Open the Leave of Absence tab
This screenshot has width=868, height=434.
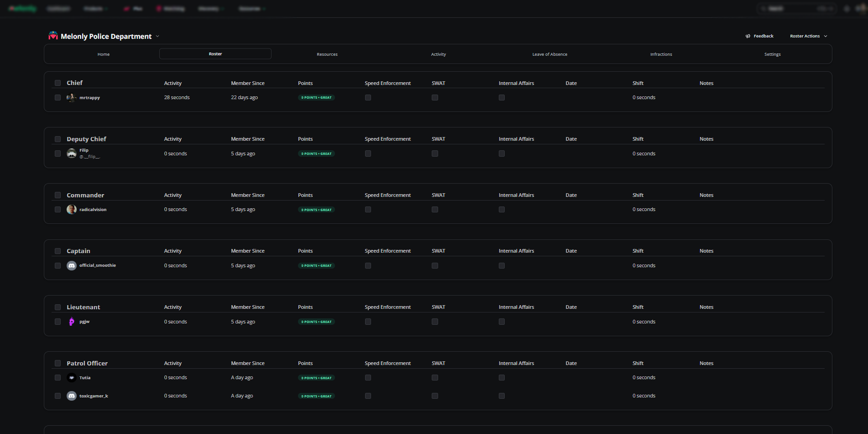(549, 54)
